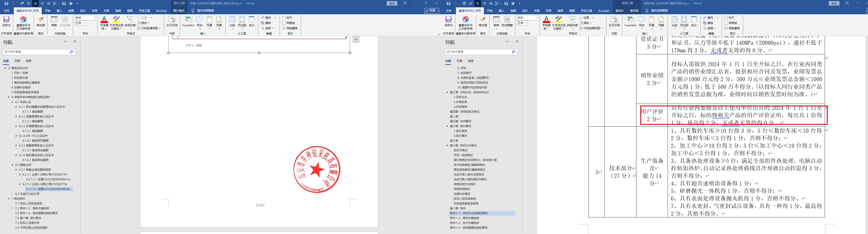
Task: Open 五号 font size dropdown in 投标文件 window
Action: [84, 23]
